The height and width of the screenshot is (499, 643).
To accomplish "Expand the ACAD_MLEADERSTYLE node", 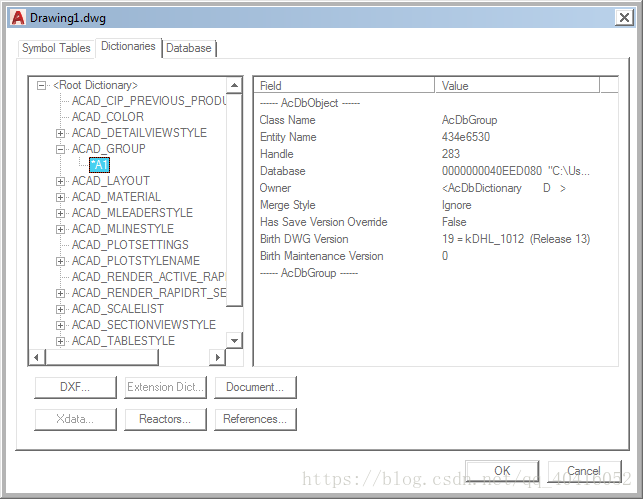I will click(x=60, y=213).
